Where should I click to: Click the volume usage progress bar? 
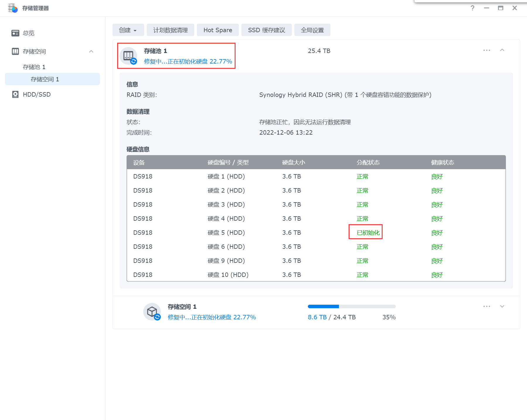(x=352, y=306)
